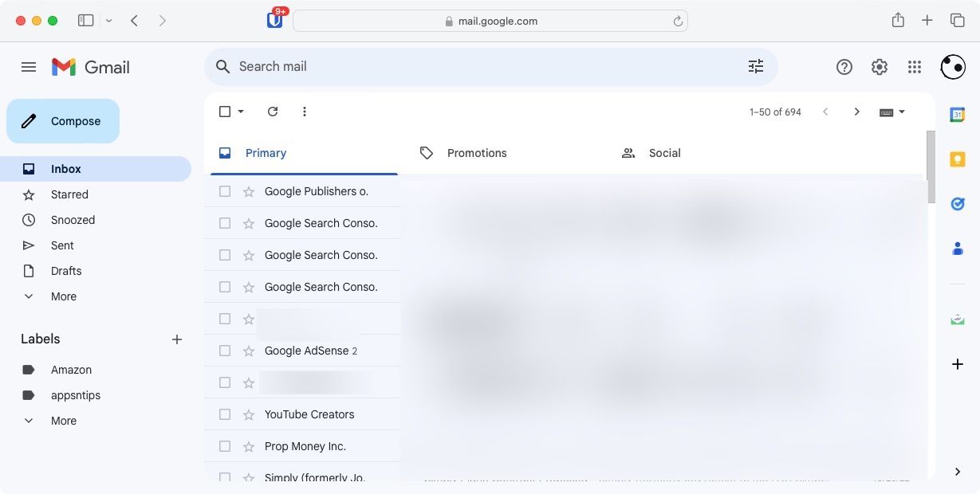This screenshot has width=980, height=494.
Task: Check the Prop Money Inc. email checkbox
Action: tap(225, 446)
